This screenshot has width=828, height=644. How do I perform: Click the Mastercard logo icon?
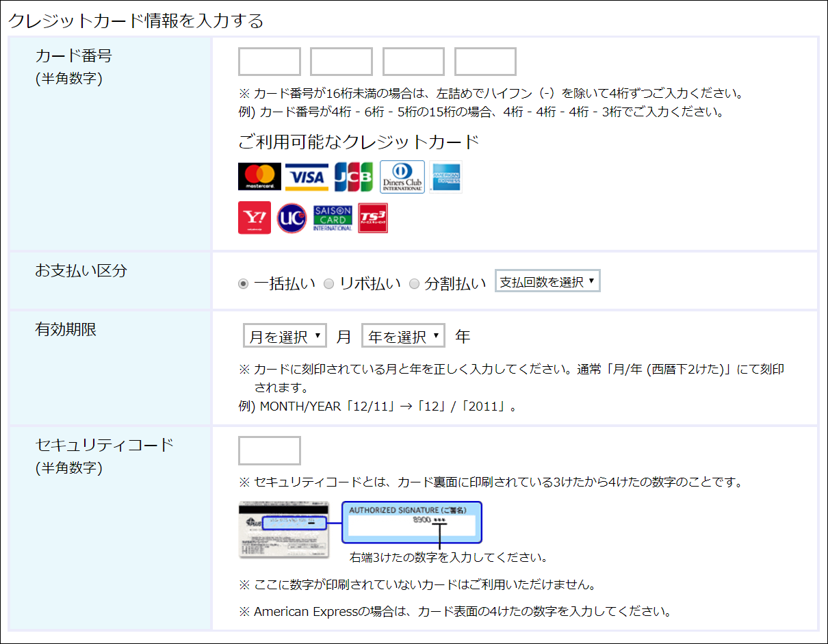259,177
